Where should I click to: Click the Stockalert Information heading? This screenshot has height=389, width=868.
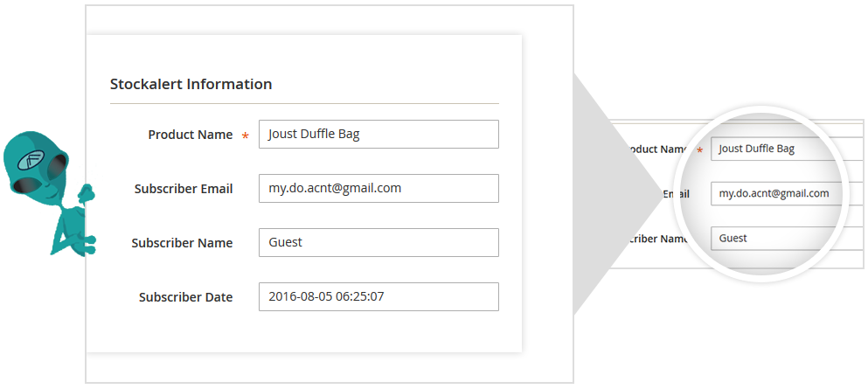point(191,85)
